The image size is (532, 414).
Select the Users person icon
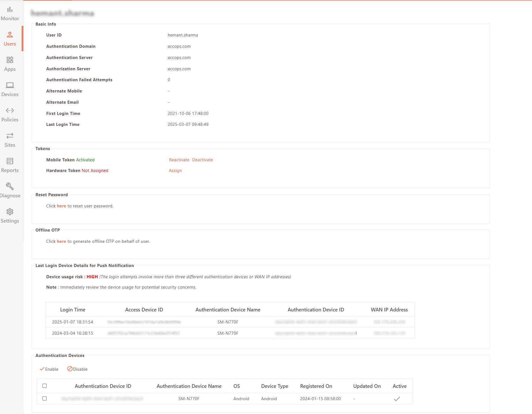10,35
